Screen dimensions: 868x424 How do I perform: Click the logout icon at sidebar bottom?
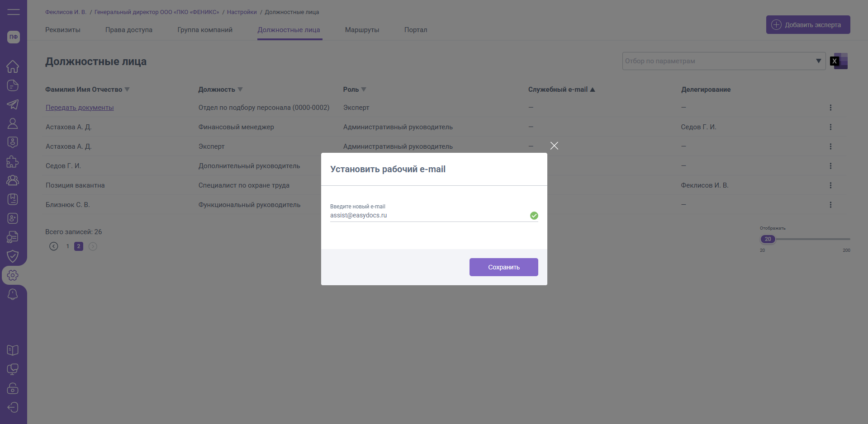13,407
